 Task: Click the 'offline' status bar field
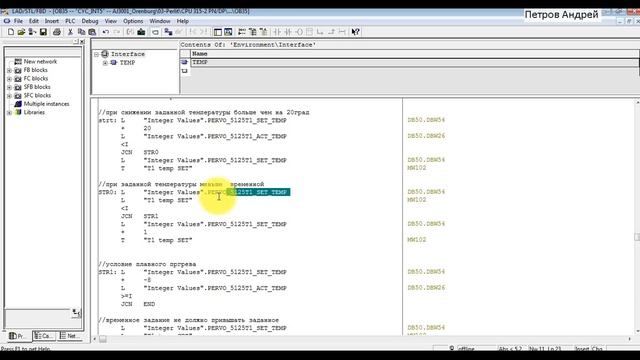[x=466, y=349]
